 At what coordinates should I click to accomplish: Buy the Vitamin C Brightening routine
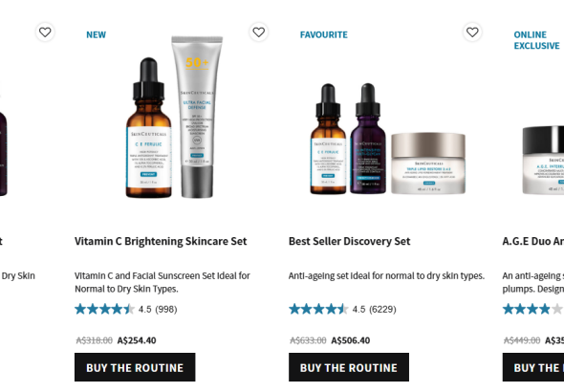click(135, 367)
